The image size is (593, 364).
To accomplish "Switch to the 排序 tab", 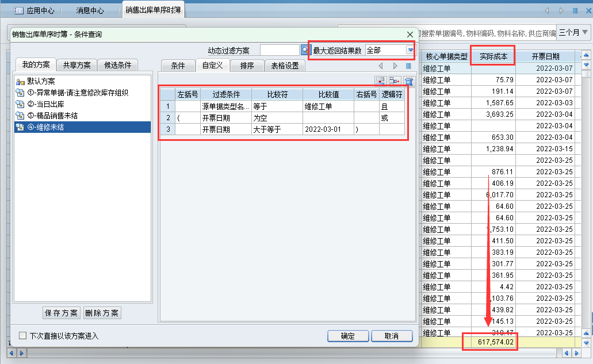I will (247, 66).
